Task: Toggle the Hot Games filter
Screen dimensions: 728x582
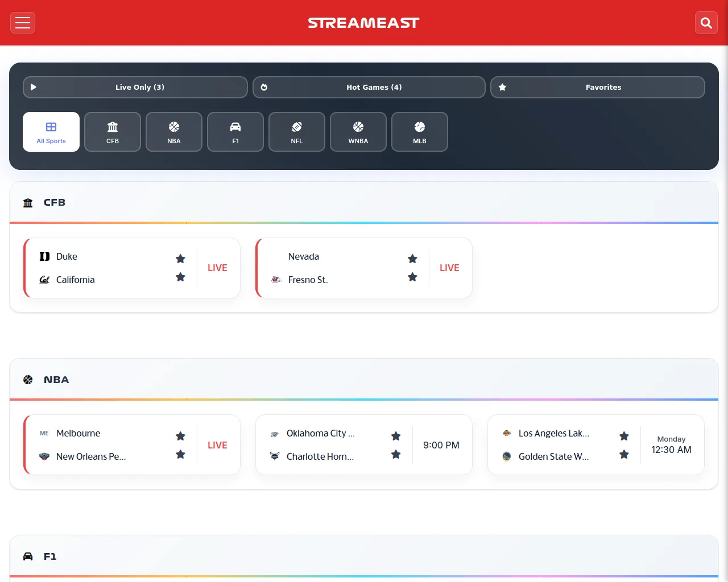Action: 369,88
